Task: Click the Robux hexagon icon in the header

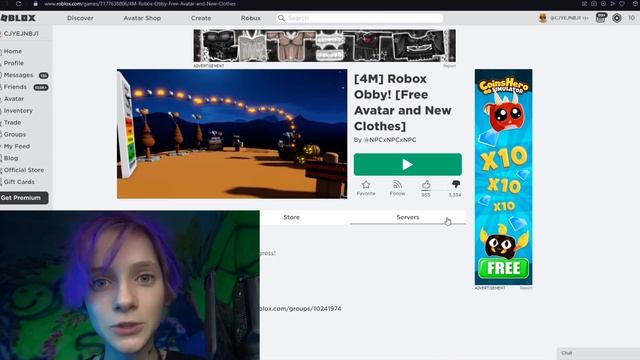Action: (x=617, y=18)
